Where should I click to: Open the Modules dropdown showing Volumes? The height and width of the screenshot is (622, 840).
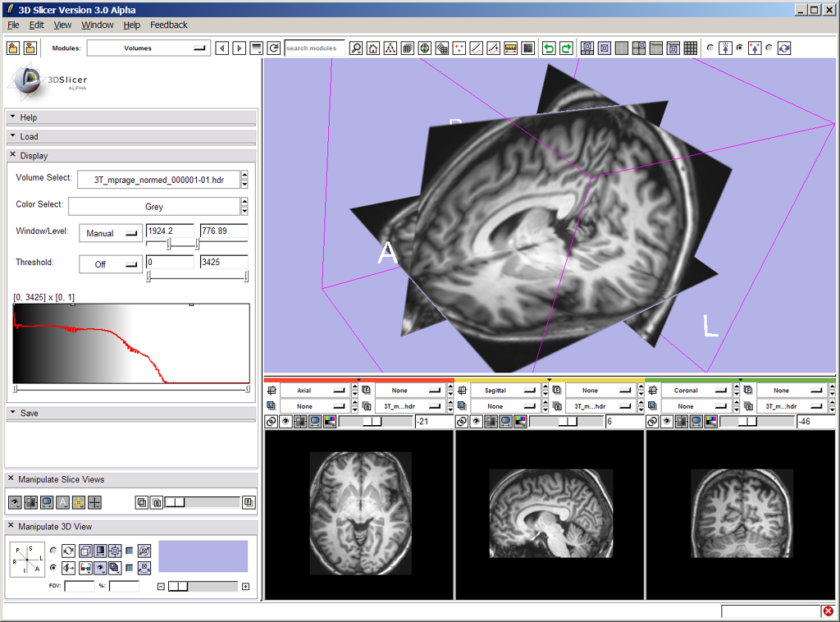coord(148,48)
